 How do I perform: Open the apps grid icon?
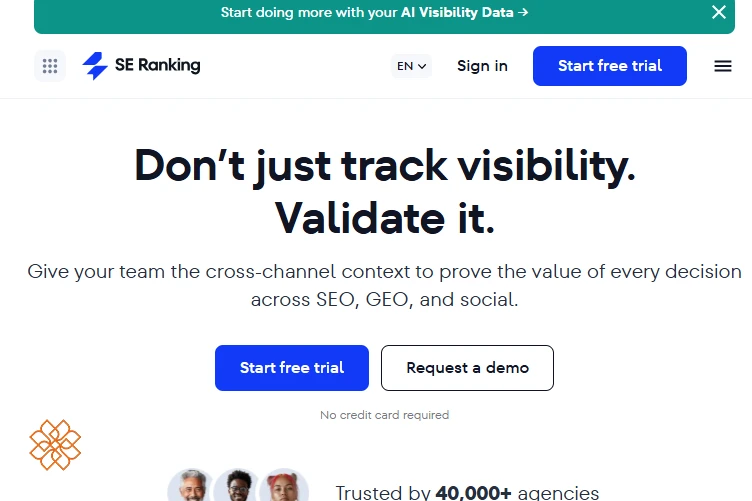(x=50, y=66)
